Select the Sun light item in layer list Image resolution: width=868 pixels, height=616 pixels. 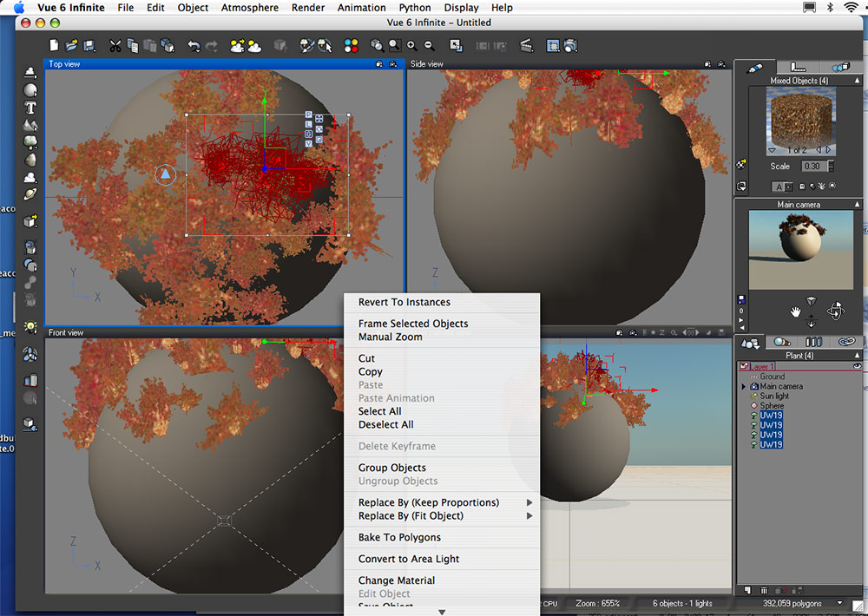tap(776, 396)
